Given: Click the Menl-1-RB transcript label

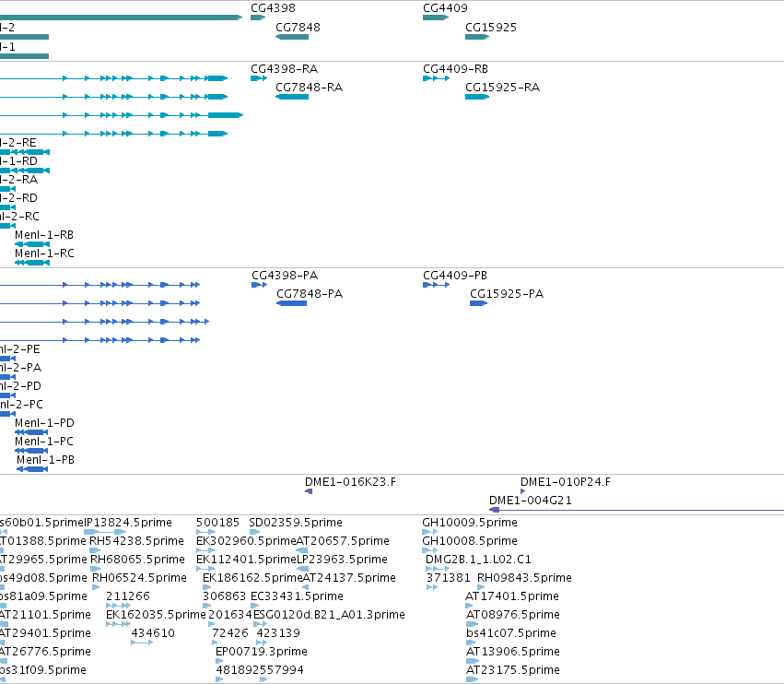Looking at the screenshot, I should pyautogui.click(x=44, y=235).
